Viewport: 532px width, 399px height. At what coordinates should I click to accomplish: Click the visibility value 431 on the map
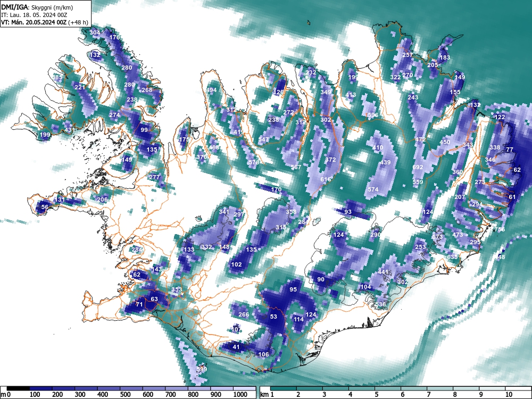69,130
